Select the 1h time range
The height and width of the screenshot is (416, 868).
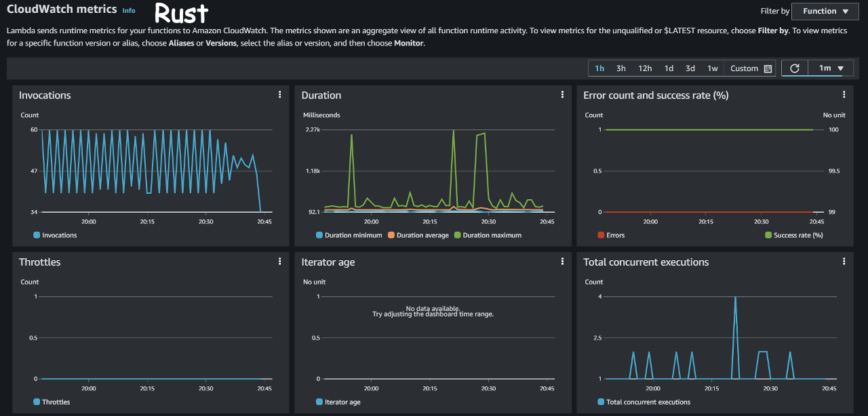(599, 68)
